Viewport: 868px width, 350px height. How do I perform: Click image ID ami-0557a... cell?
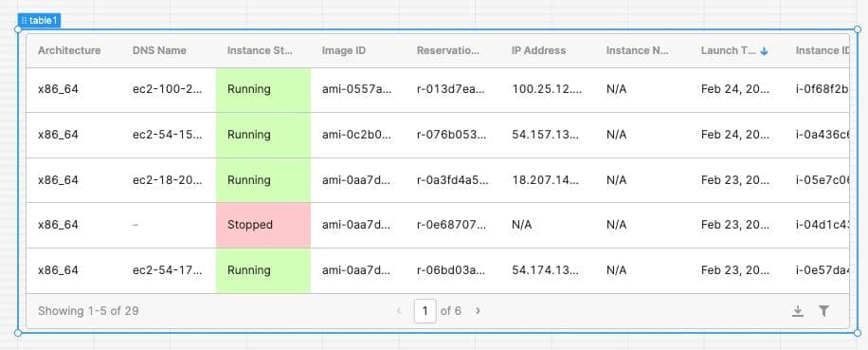(x=356, y=90)
